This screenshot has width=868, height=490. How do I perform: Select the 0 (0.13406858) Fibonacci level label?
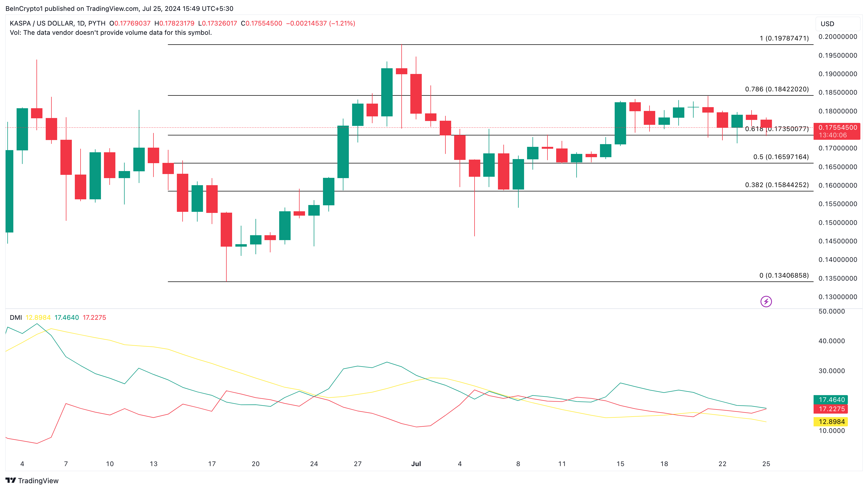(x=784, y=275)
